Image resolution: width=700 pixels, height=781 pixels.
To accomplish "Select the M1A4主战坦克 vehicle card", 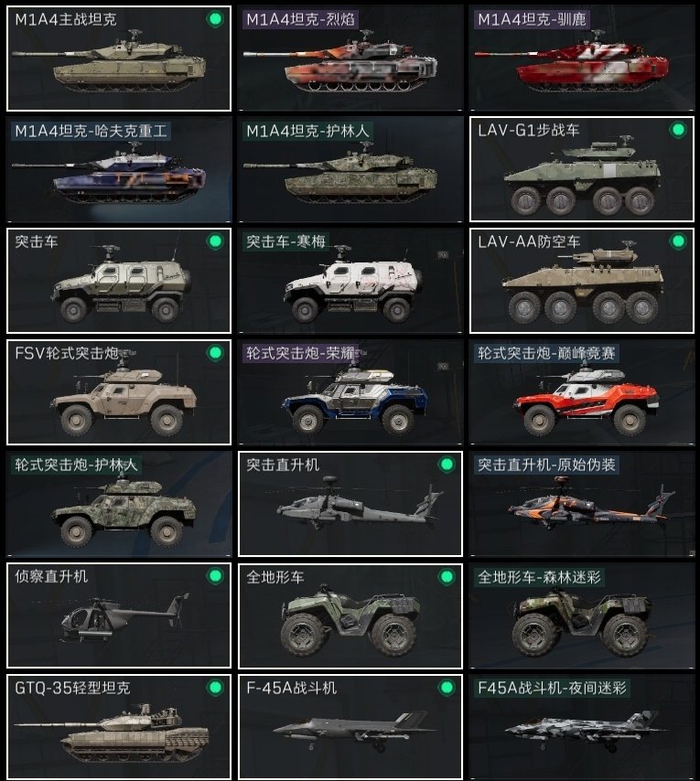I will [x=119, y=59].
